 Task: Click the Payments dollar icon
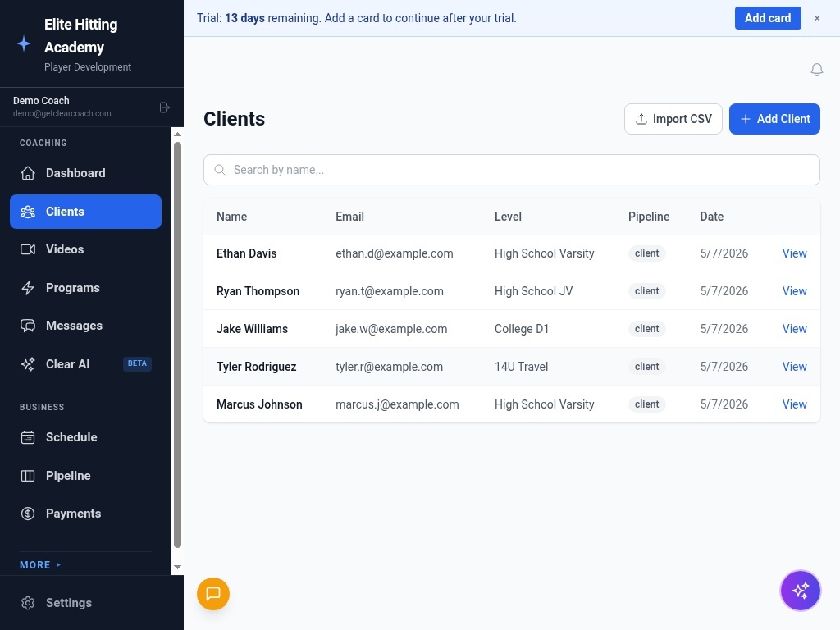tap(28, 514)
